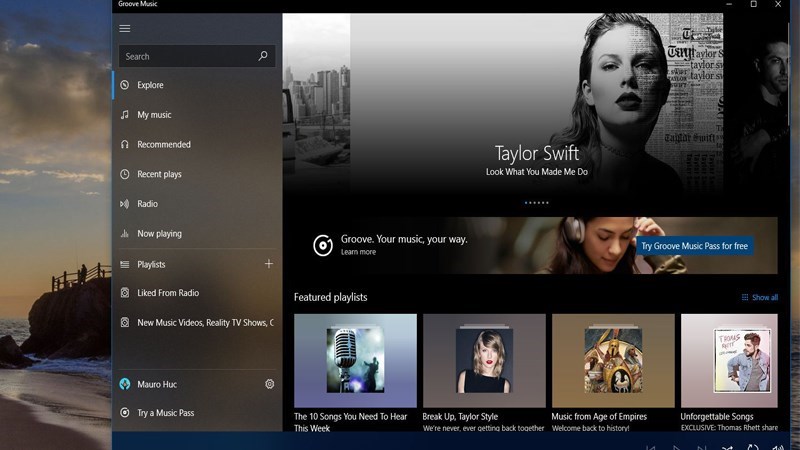The image size is (800, 450).
Task: Create a new playlist with plus icon
Action: point(268,264)
